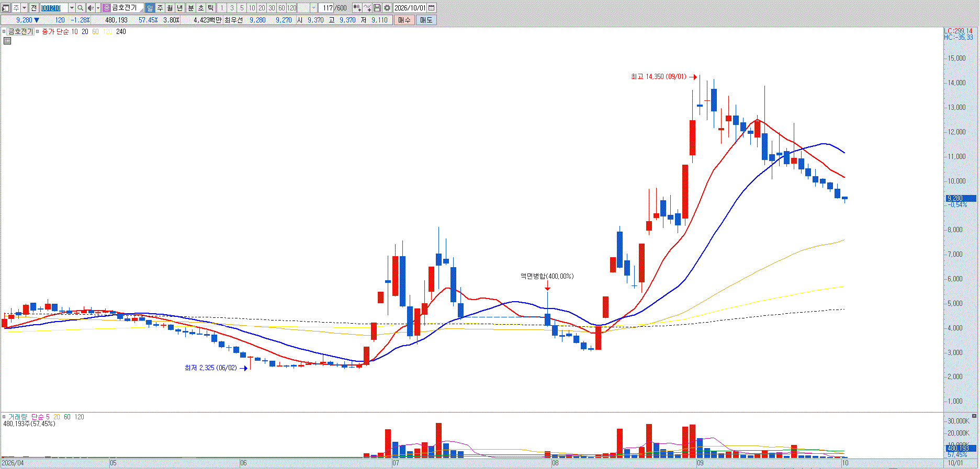
Task: Click the volume pane corner icon
Action: coord(974,416)
